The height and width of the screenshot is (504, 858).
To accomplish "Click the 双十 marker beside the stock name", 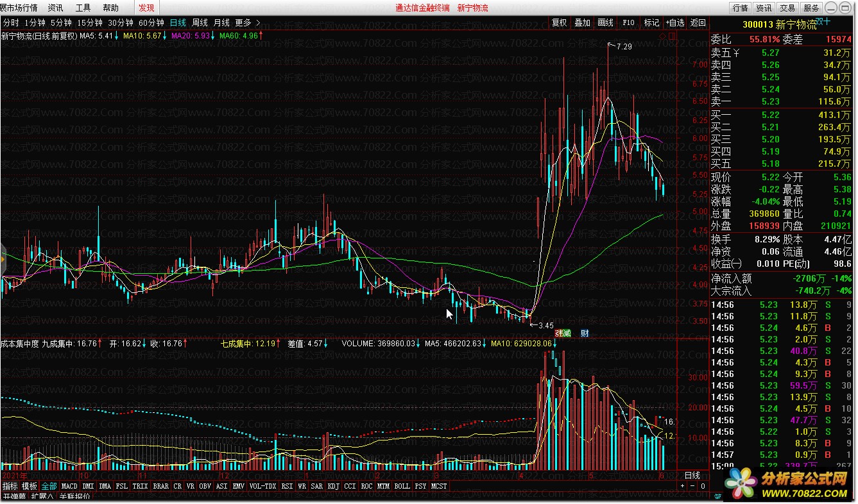I will (823, 21).
